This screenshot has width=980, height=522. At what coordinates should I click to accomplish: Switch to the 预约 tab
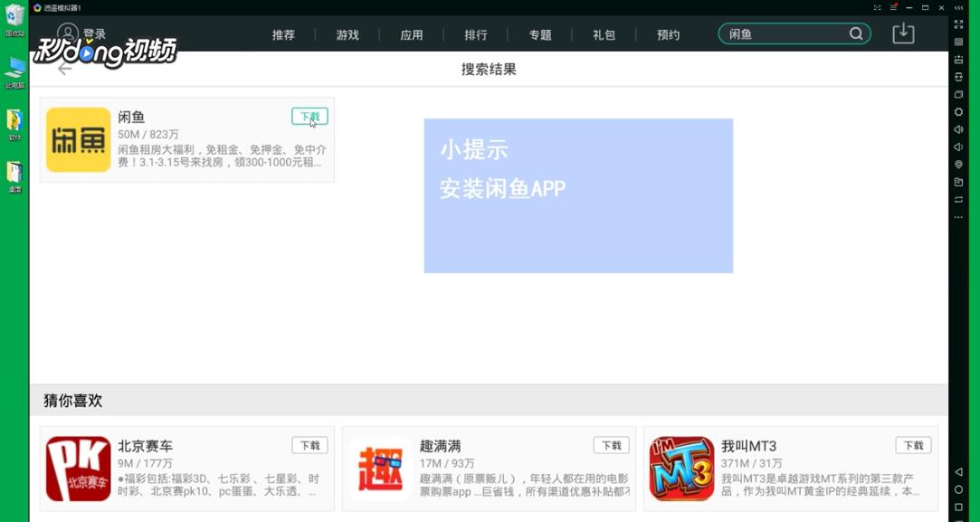coord(668,35)
